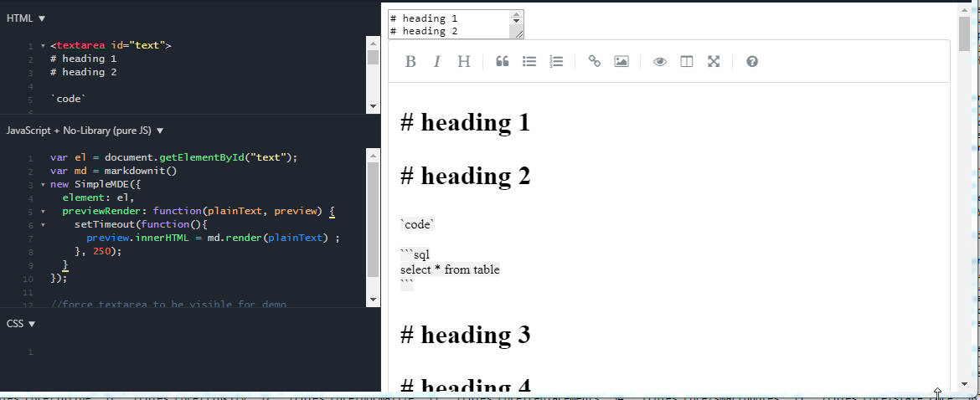Insert a blockquote with quote icon

tap(502, 61)
